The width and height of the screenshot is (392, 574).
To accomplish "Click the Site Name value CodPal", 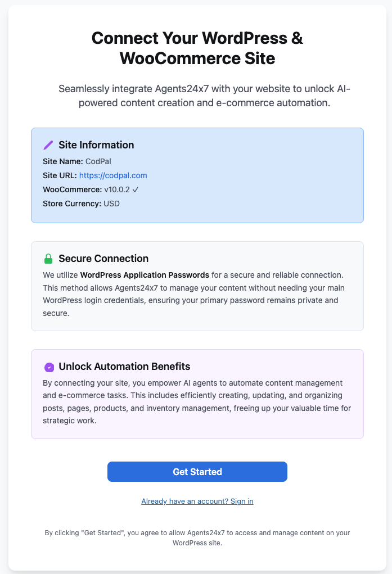I will [98, 161].
